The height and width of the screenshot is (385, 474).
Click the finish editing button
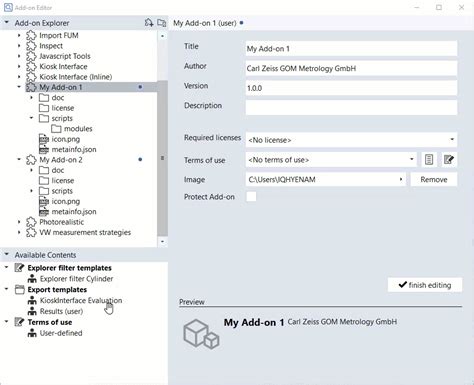(x=425, y=285)
